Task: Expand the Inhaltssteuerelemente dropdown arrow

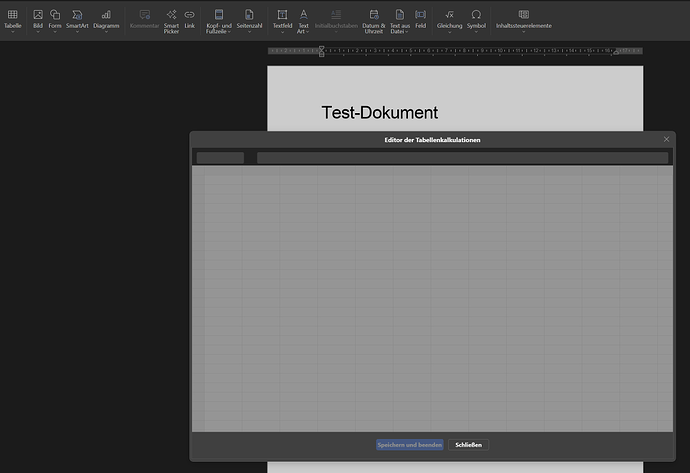Action: [524, 32]
